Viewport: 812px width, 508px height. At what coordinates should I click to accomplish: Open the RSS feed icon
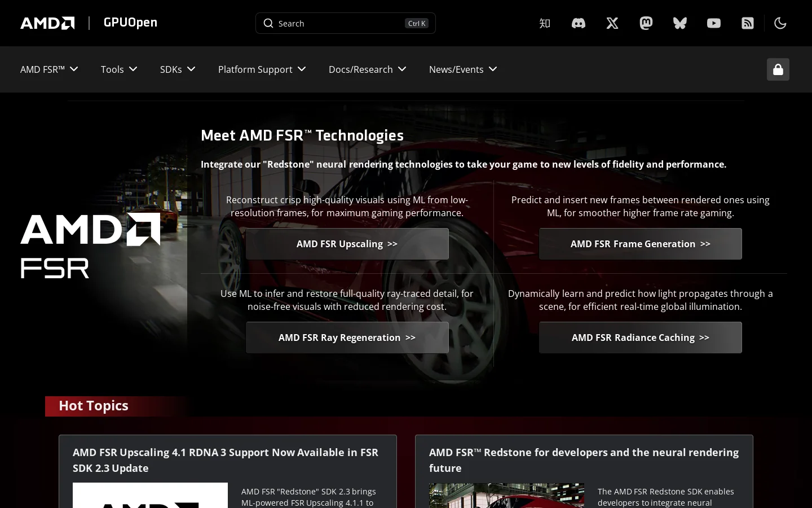(748, 23)
